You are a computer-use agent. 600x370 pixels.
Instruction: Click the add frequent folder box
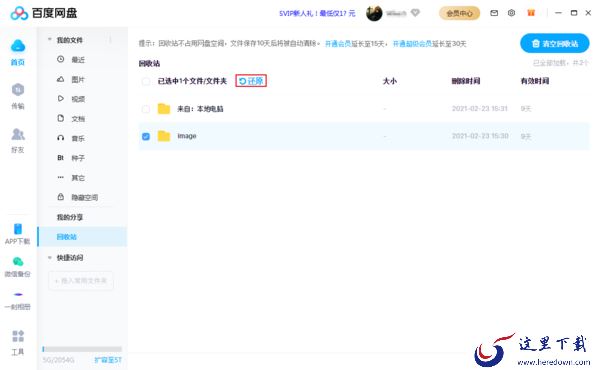81,280
